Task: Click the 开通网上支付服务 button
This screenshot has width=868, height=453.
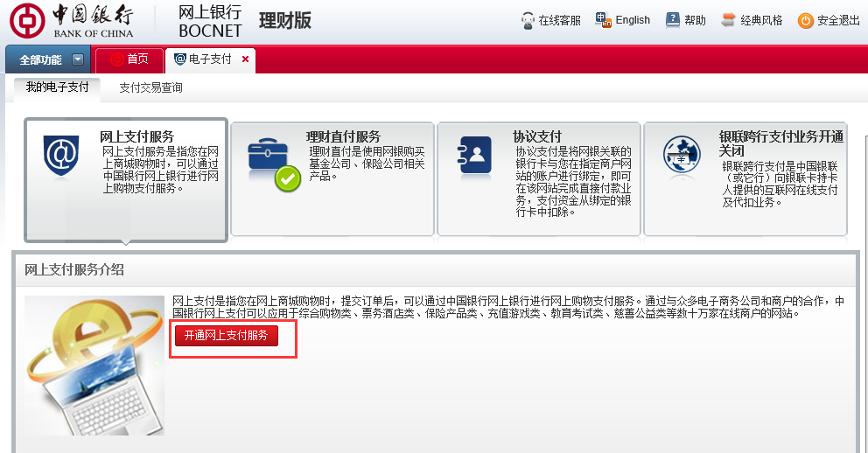Action: [226, 336]
